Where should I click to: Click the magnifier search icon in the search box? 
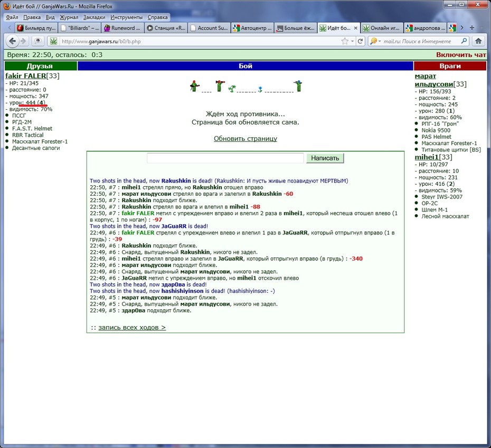pos(464,41)
